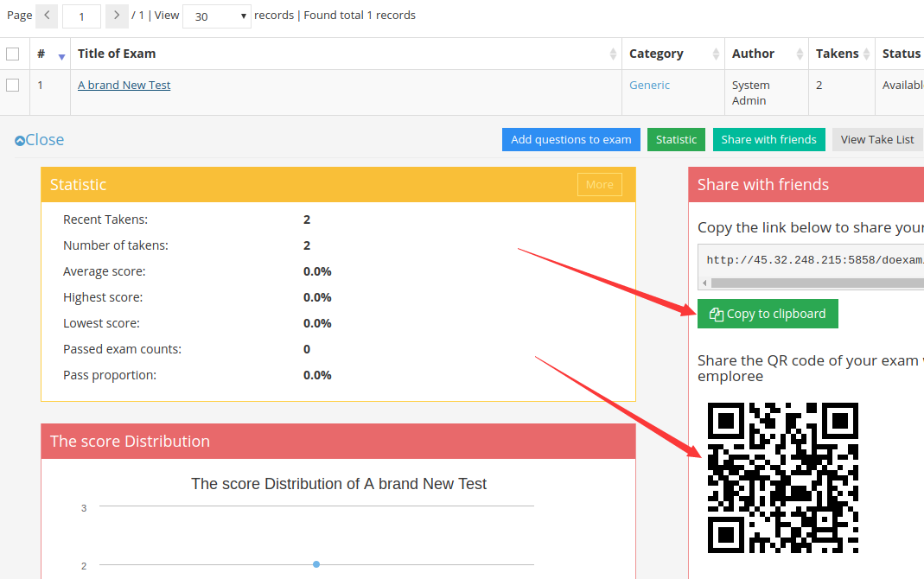
Task: Click the page number input field
Action: [x=81, y=16]
